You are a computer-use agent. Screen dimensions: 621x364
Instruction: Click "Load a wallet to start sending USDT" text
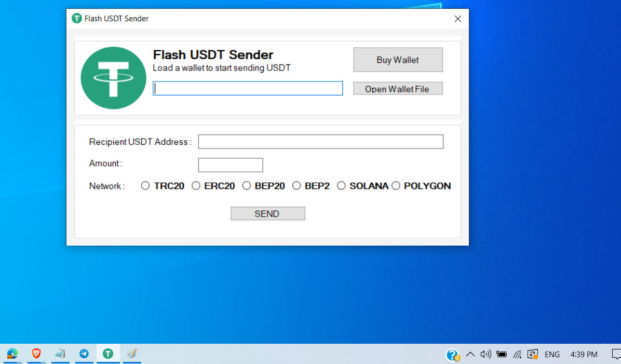tap(222, 68)
